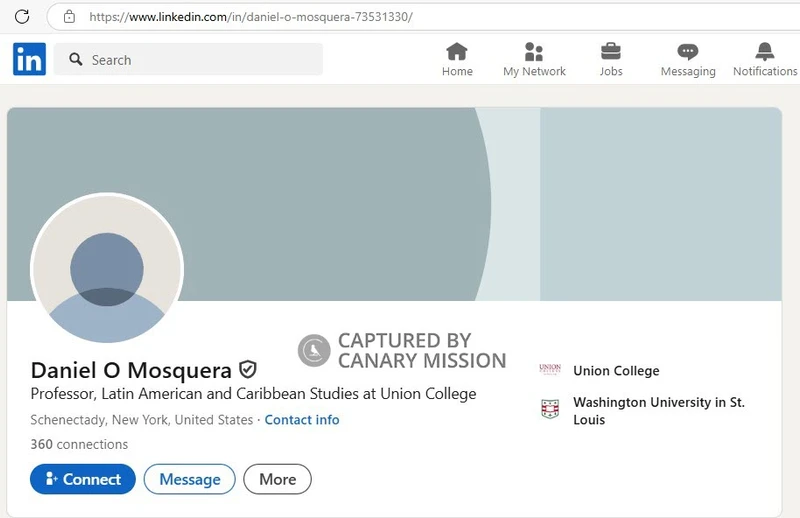Image resolution: width=800 pixels, height=518 pixels.
Task: Open Washington University in St. Louis link
Action: [658, 411]
